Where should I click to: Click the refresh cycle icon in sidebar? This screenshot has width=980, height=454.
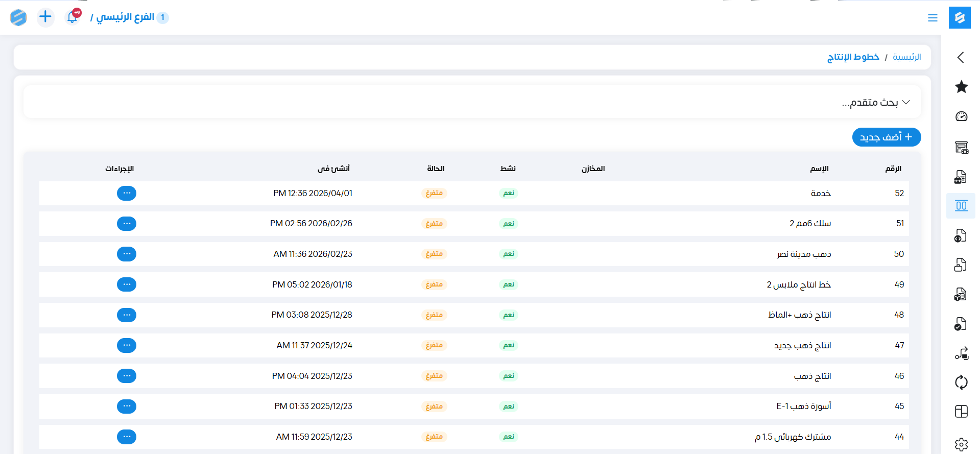coord(961,382)
